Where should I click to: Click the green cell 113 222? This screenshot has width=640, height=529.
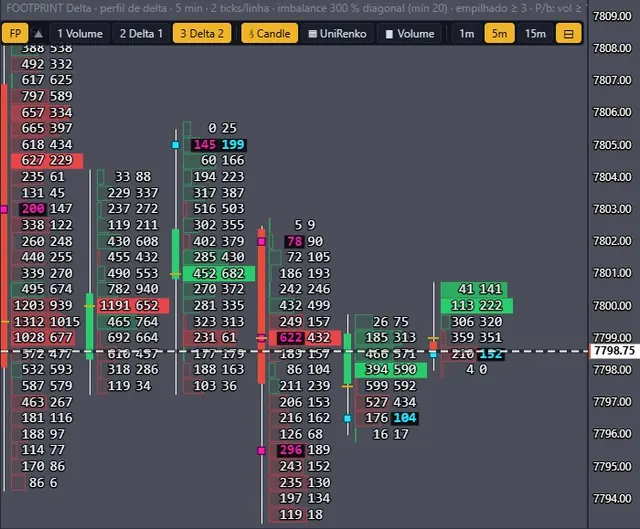pyautogui.click(x=477, y=306)
